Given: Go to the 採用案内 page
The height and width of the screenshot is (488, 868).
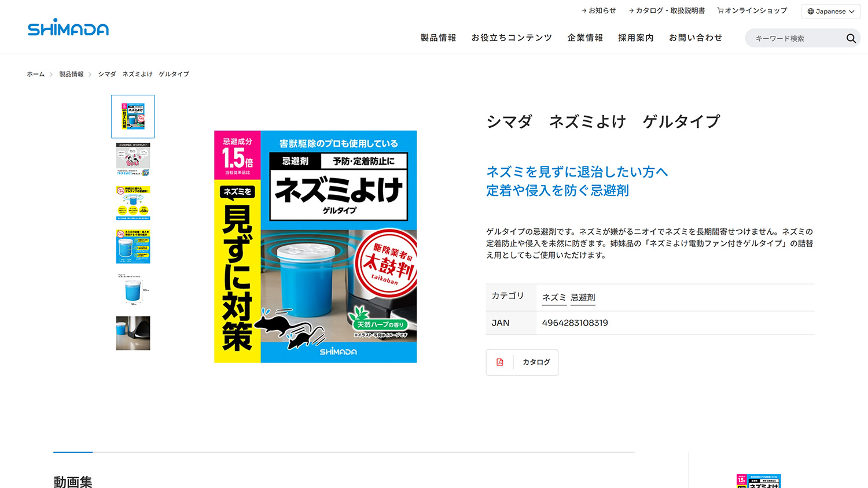Looking at the screenshot, I should pyautogui.click(x=636, y=38).
